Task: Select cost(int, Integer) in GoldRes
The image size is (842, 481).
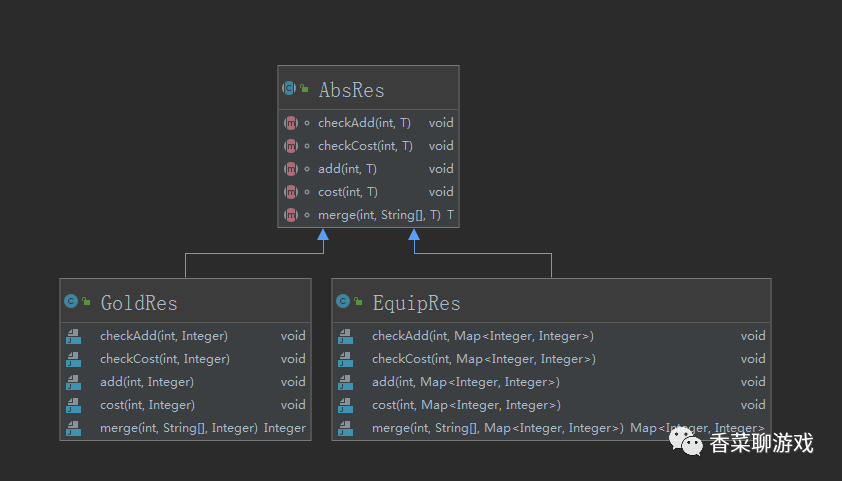Action: (148, 405)
